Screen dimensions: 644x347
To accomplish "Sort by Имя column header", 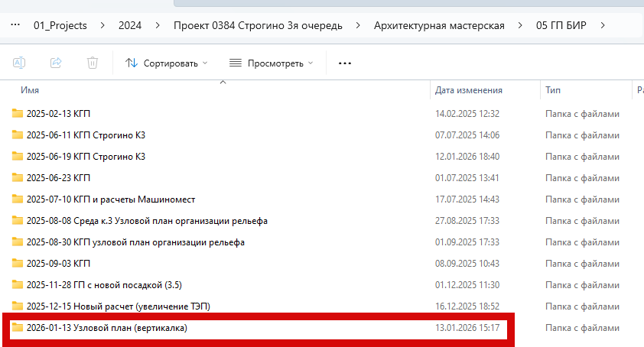I will (30, 90).
